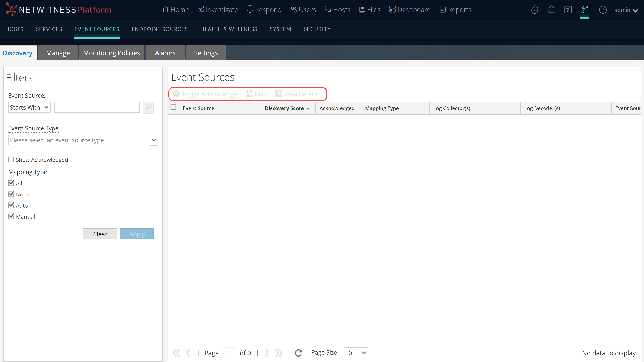
Task: Click the NetWitness Platform logo
Action: (x=58, y=9)
